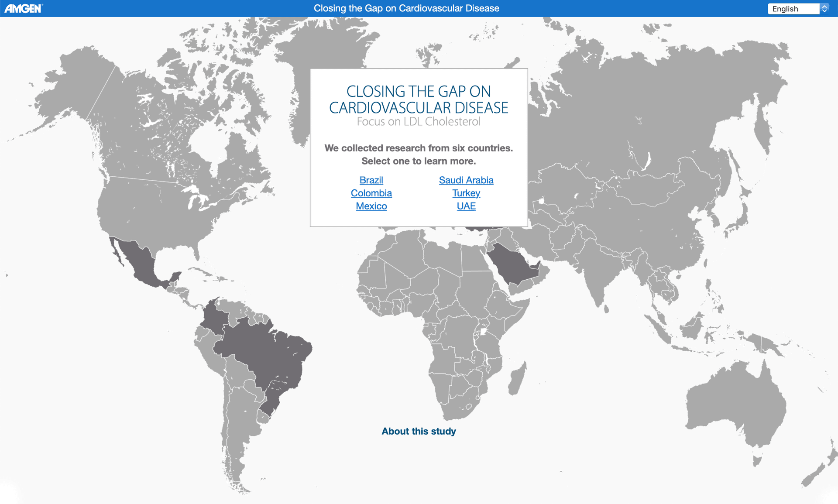The width and height of the screenshot is (838, 504).
Task: Click the Focus on LDL Cholesterol subtitle
Action: [x=418, y=122]
